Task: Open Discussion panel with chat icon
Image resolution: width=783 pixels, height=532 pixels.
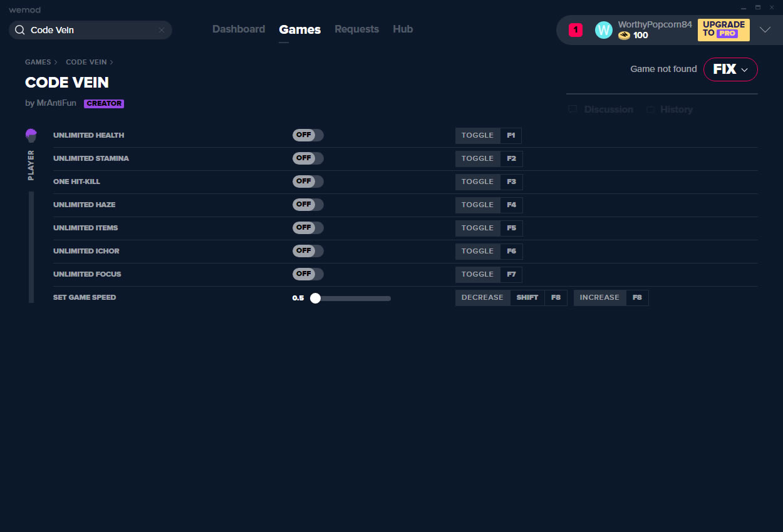Action: pyautogui.click(x=573, y=110)
